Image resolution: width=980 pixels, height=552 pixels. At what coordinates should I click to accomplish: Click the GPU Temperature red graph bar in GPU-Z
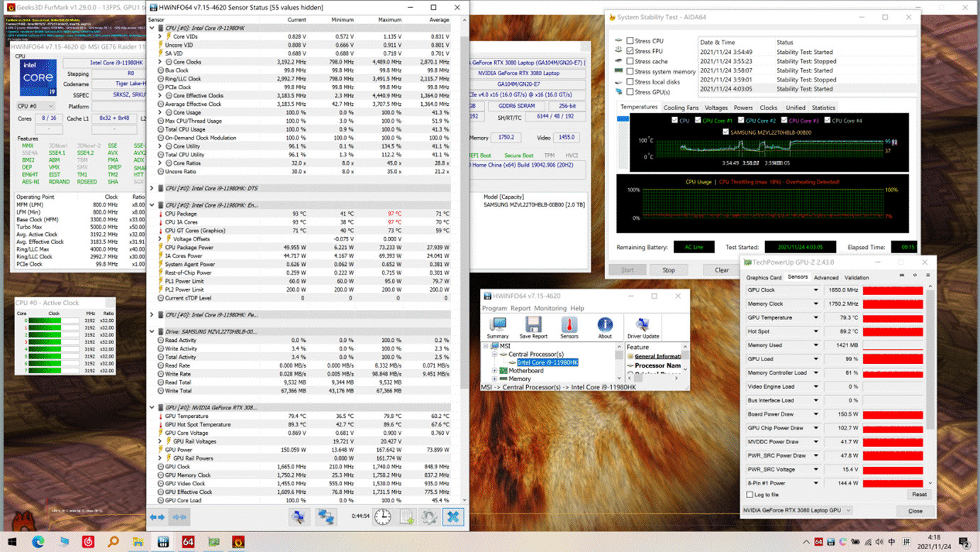click(893, 318)
